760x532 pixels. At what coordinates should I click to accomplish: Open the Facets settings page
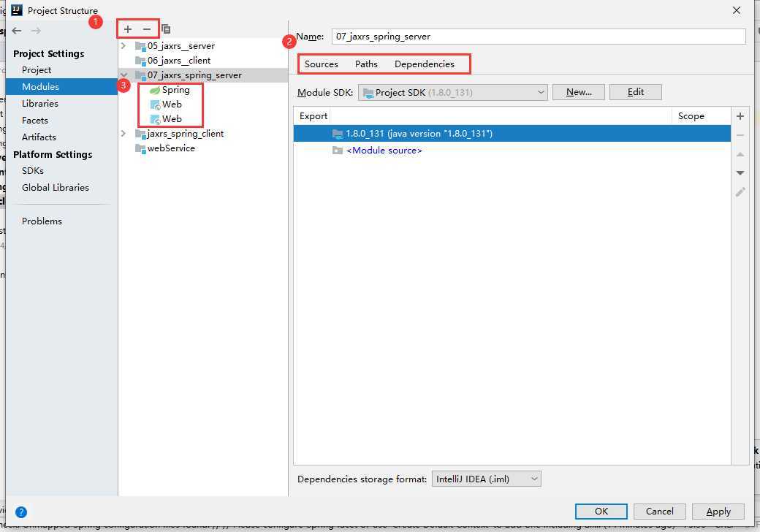point(35,120)
